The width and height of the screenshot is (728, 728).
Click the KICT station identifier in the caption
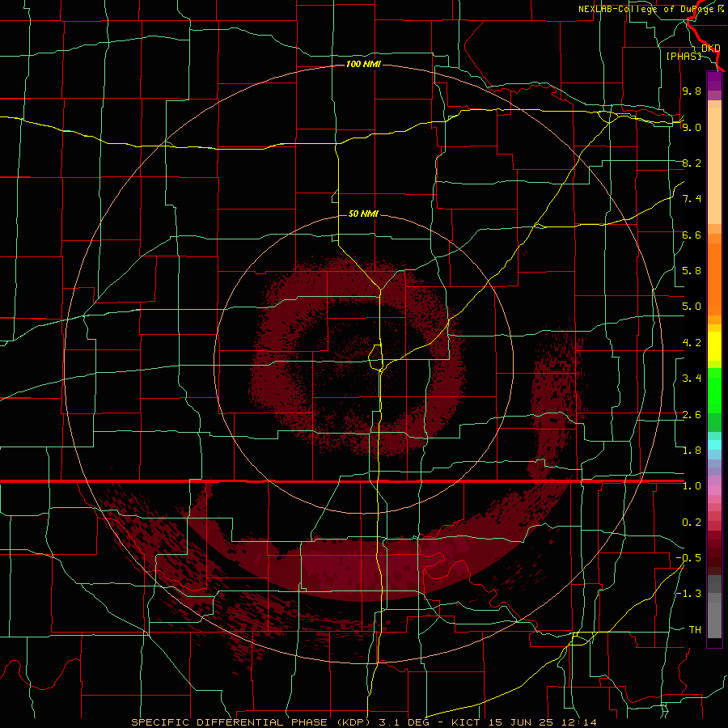click(x=466, y=722)
